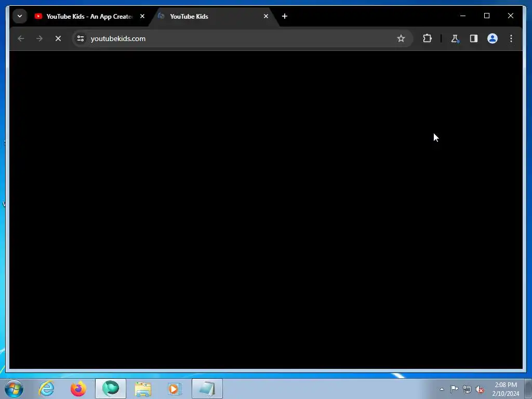Close the second YouTube Kids tab
Image resolution: width=532 pixels, height=399 pixels.
266,16
